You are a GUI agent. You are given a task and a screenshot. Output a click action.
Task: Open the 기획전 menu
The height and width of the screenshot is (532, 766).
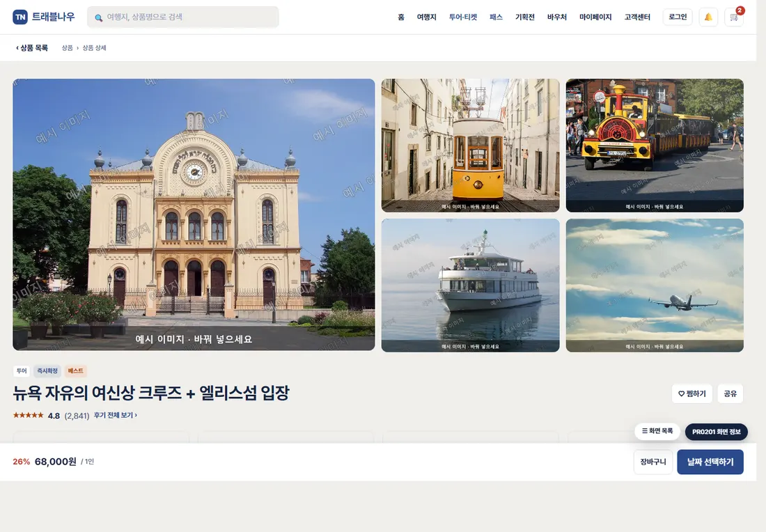pyautogui.click(x=524, y=17)
